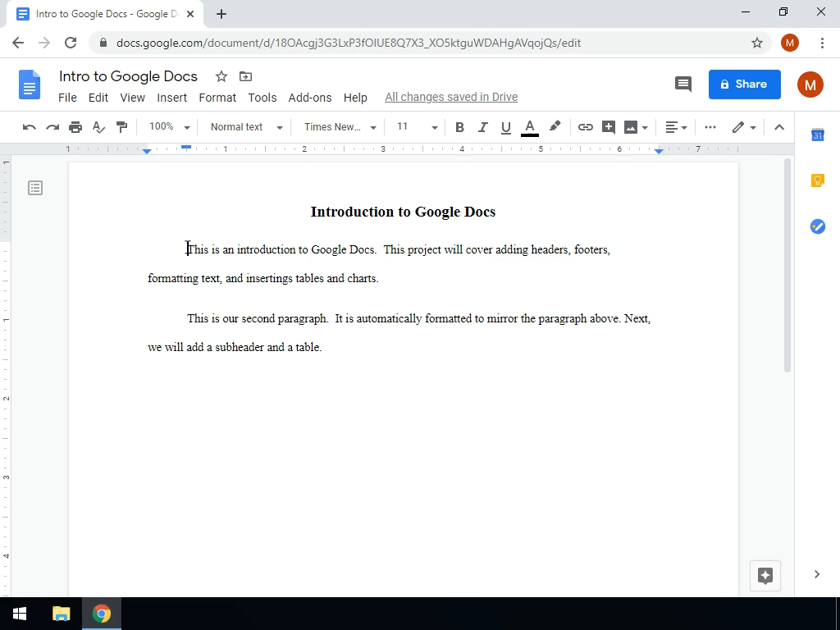The image size is (840, 630).
Task: Click the Chrome icon in Windows taskbar
Action: pyautogui.click(x=102, y=614)
